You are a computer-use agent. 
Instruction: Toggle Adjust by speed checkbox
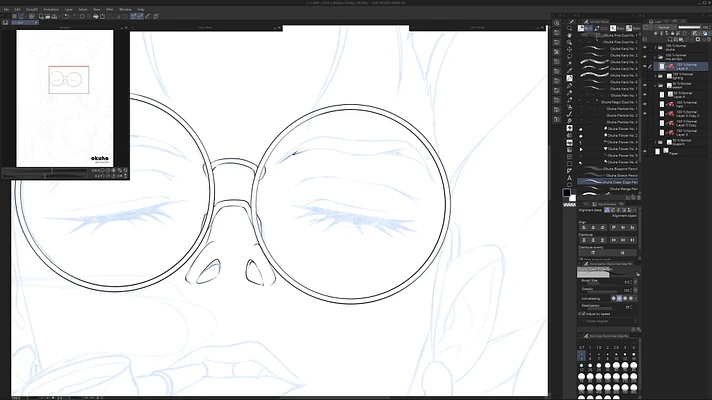tap(583, 314)
